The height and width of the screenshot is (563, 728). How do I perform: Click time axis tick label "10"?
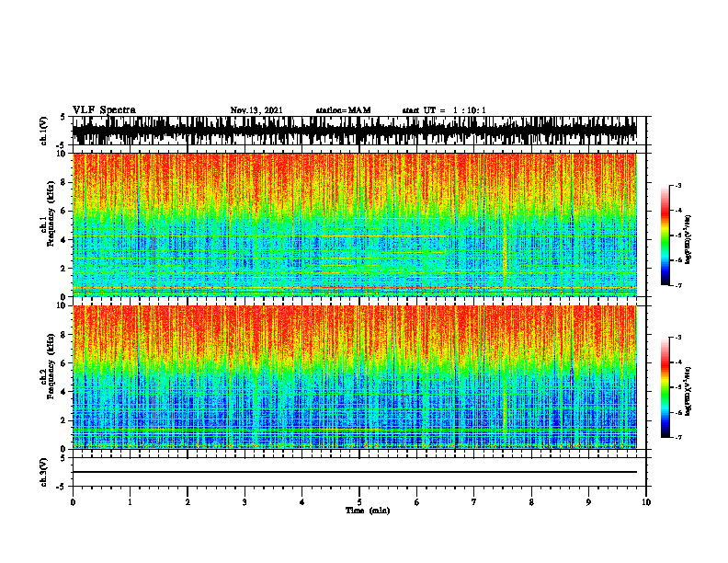pyautogui.click(x=646, y=502)
